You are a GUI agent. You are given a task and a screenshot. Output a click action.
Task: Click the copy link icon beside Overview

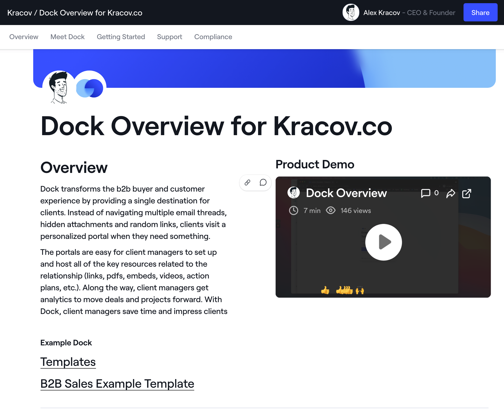(x=247, y=182)
